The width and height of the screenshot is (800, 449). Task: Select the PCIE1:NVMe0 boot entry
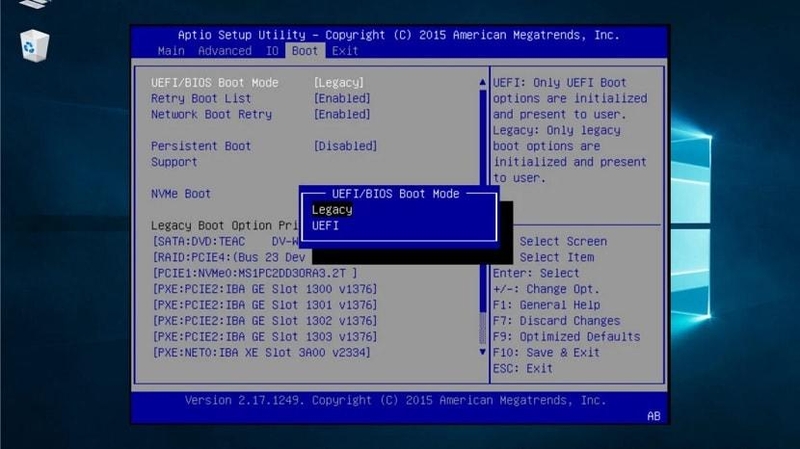tap(255, 273)
